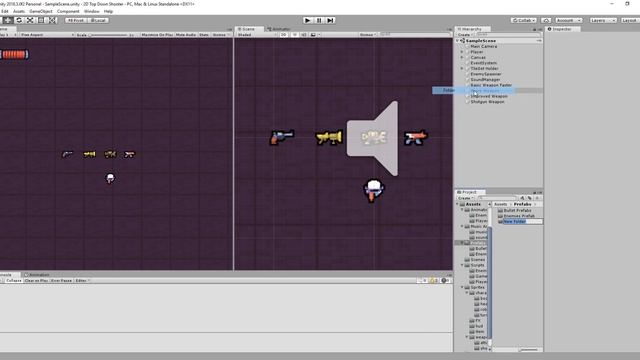Viewport: 640px width, 360px height.
Task: Toggle Stats overlay in Game view
Action: (x=204, y=35)
